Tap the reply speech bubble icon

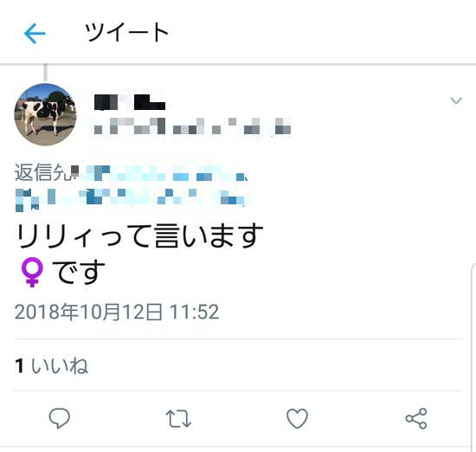click(x=60, y=418)
